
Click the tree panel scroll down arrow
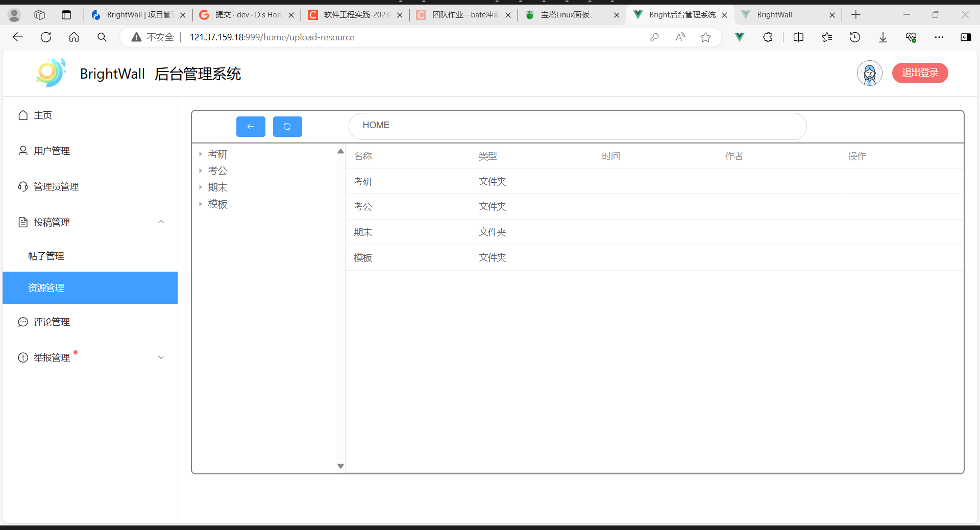[340, 466]
